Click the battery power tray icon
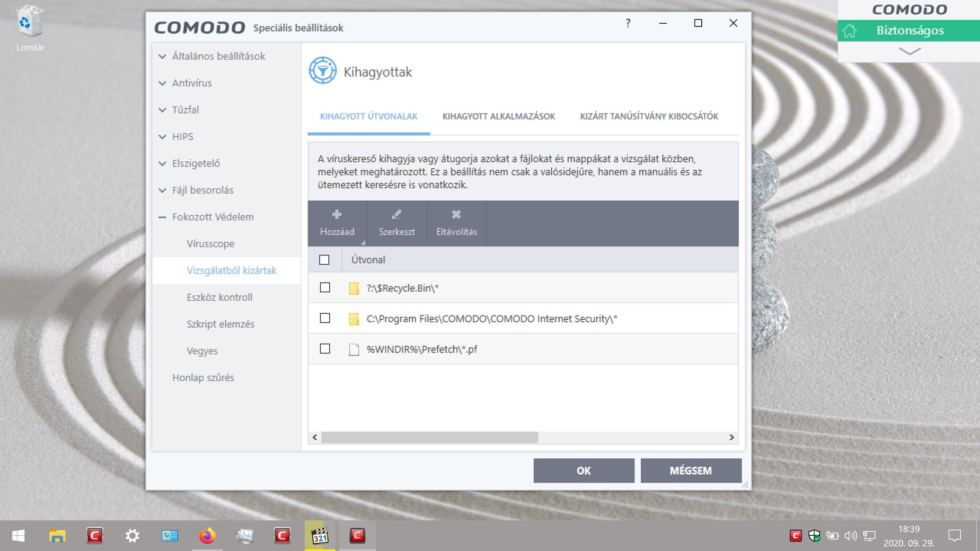This screenshot has height=551, width=980. (x=832, y=535)
